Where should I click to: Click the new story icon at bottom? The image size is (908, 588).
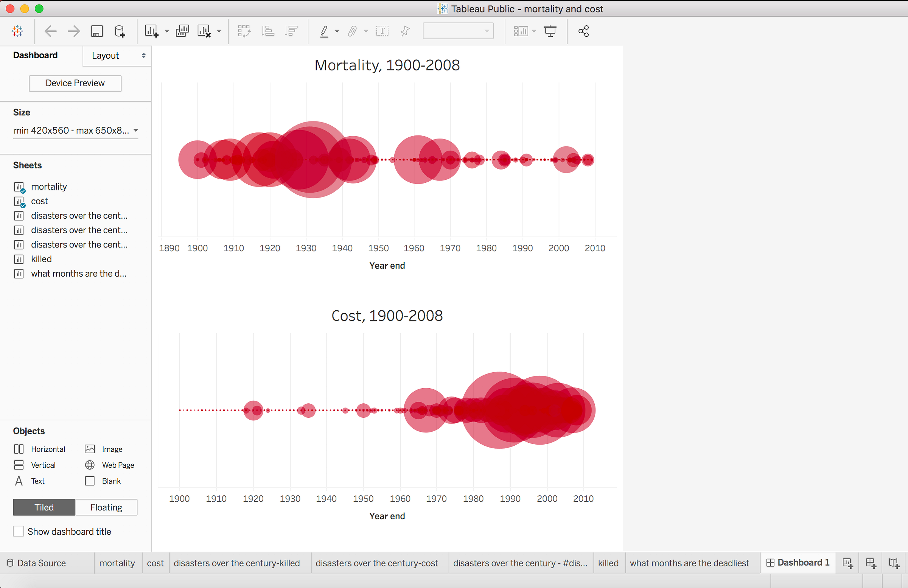coord(894,563)
